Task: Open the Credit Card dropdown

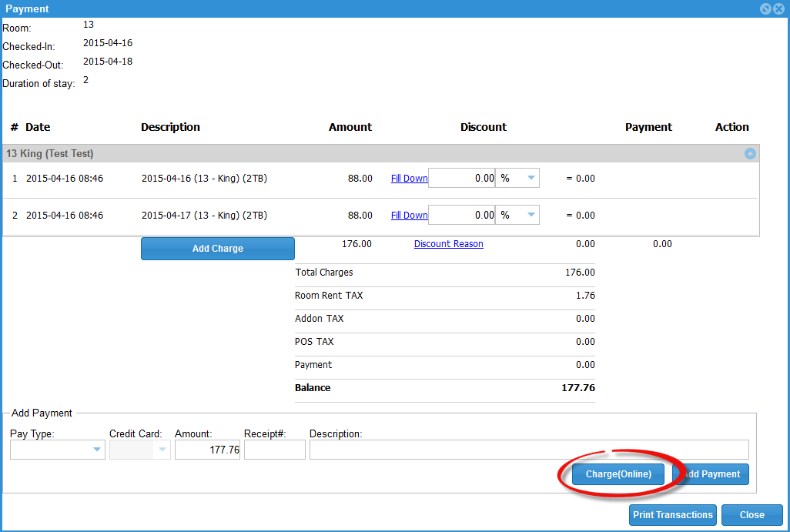Action: click(162, 450)
